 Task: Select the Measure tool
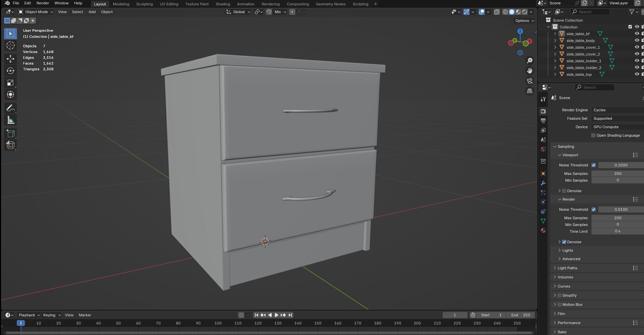10,120
